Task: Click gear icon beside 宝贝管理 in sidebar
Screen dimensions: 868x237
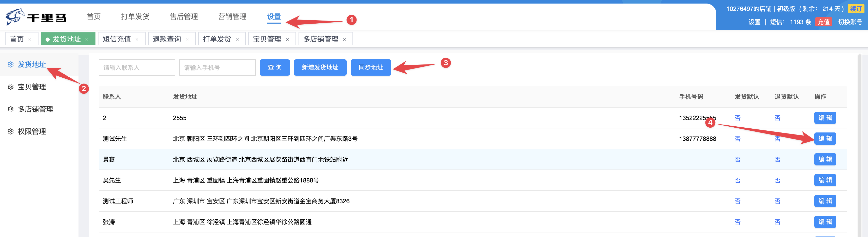Action: (x=10, y=87)
